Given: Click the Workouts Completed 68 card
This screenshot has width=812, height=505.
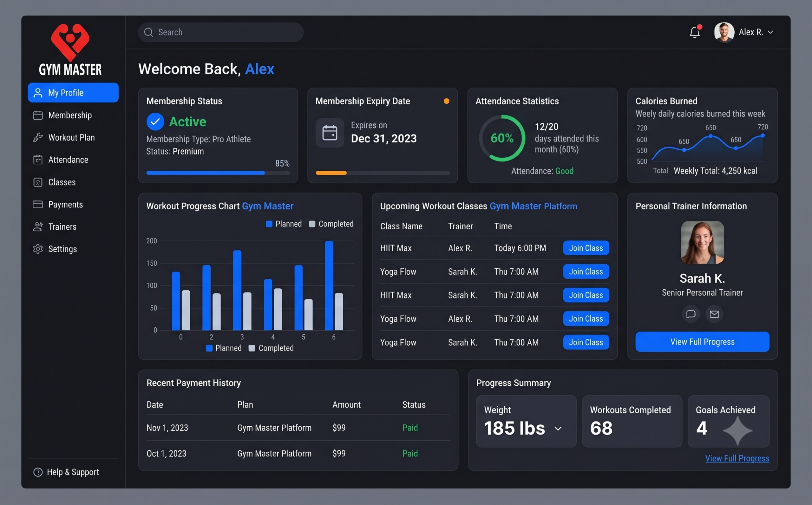Looking at the screenshot, I should pyautogui.click(x=632, y=422).
